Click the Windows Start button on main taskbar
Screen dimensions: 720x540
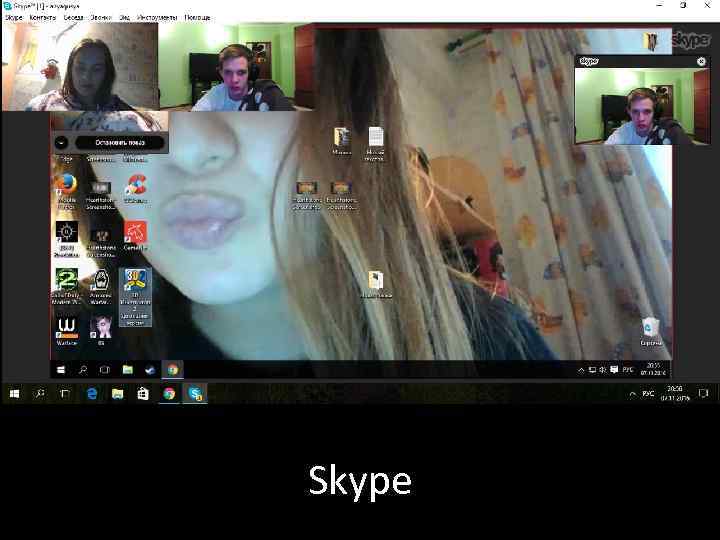pos(14,394)
